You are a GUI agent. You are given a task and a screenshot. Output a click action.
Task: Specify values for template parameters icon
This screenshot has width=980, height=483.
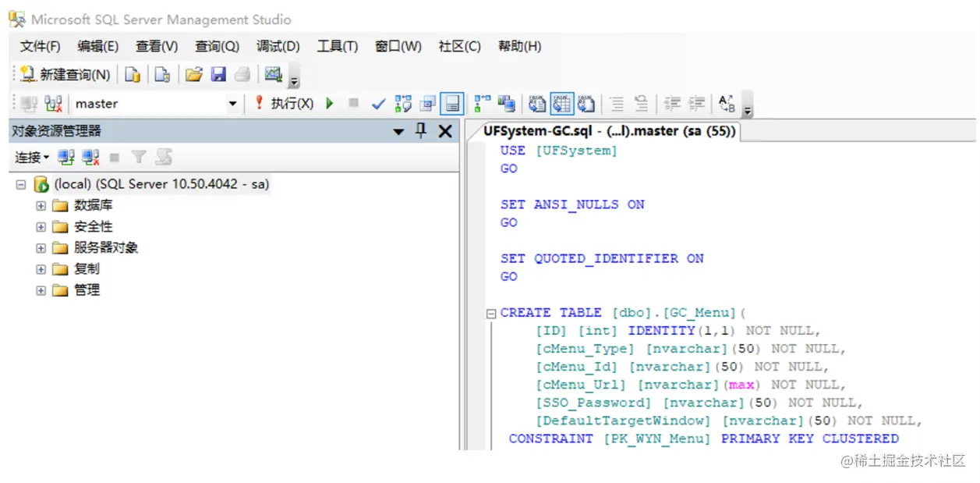tap(727, 104)
